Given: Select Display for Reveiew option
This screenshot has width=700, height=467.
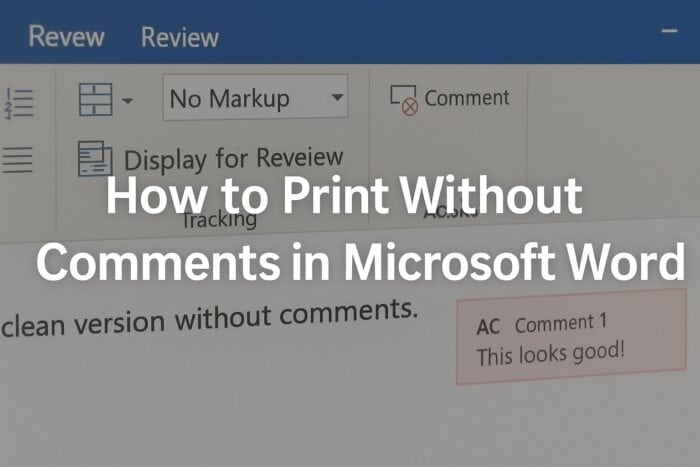Looking at the screenshot, I should [x=233, y=158].
